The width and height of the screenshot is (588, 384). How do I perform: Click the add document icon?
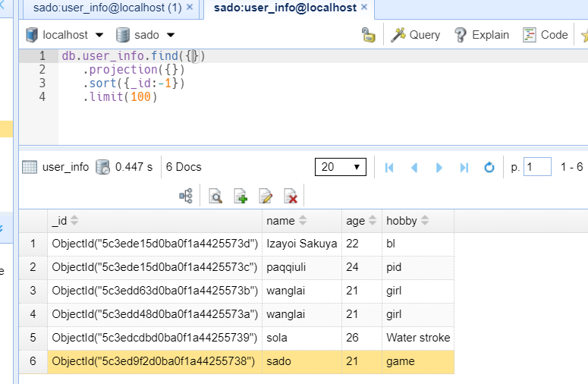click(241, 197)
